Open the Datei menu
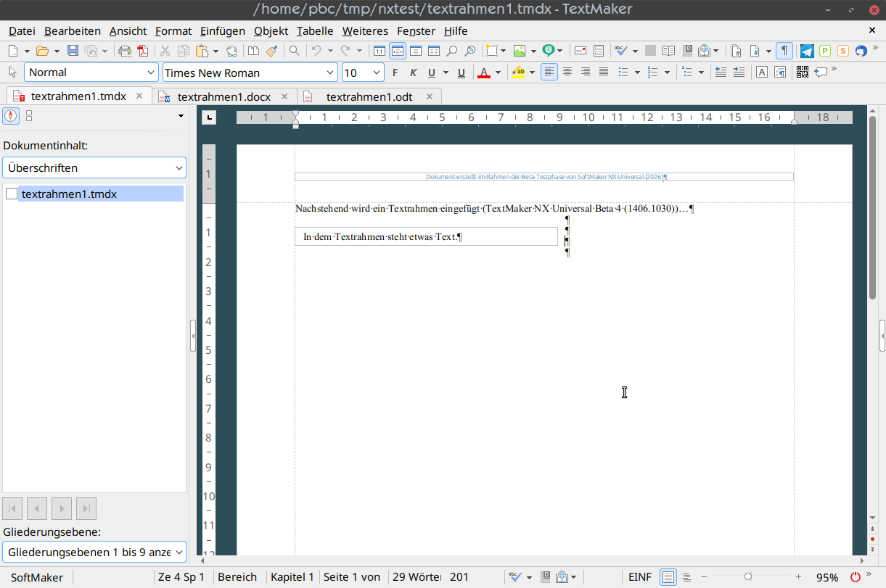 point(22,30)
